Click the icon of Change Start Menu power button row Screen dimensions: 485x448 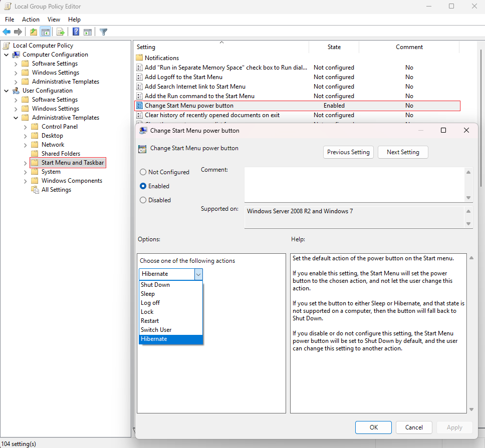[139, 105]
